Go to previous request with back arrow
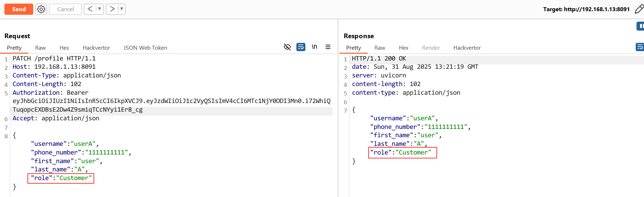 coord(90,9)
